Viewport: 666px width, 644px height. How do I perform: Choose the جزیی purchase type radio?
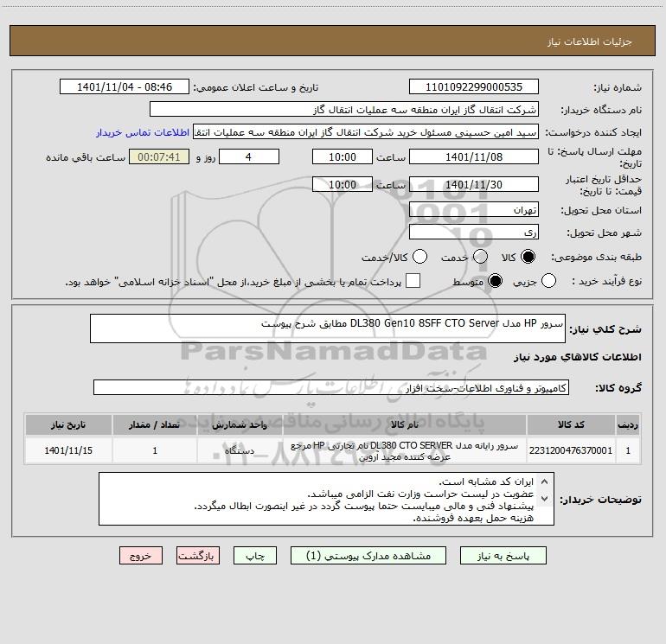click(x=548, y=281)
